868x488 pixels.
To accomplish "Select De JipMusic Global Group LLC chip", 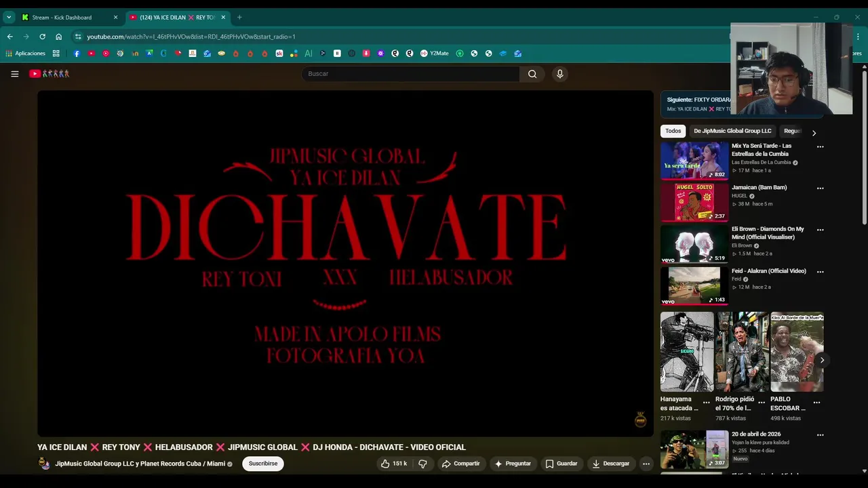I will pyautogui.click(x=732, y=131).
